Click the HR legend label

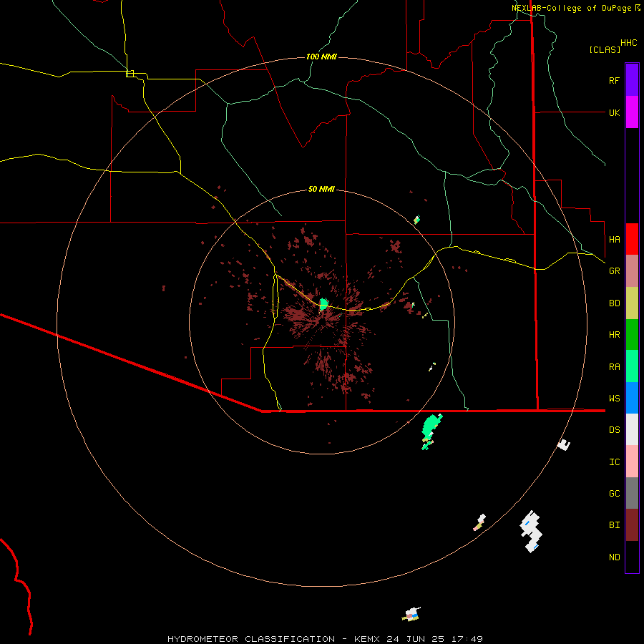tap(614, 335)
